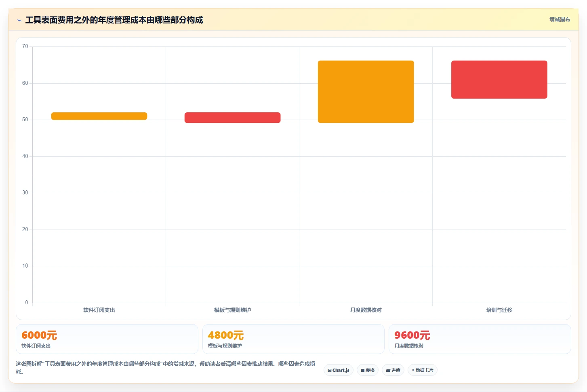Click the description paragraph starting 这张图拆解
Screen dimensions: 587x392
coord(166,368)
